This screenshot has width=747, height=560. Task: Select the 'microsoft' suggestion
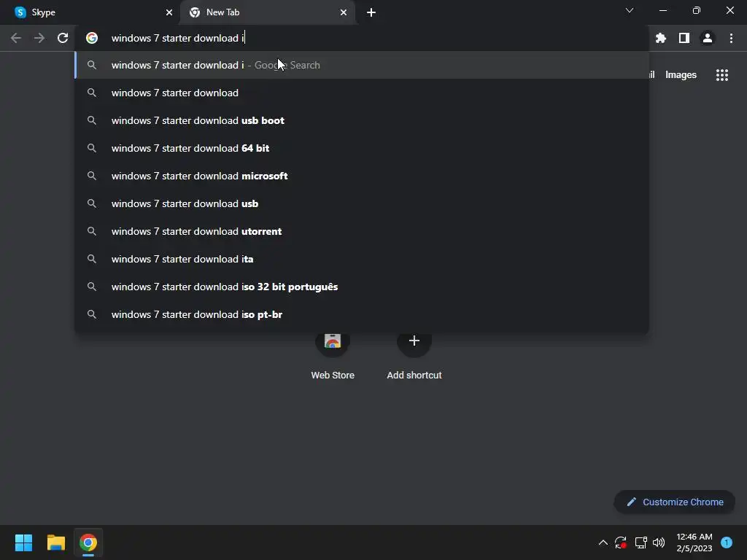362,176
